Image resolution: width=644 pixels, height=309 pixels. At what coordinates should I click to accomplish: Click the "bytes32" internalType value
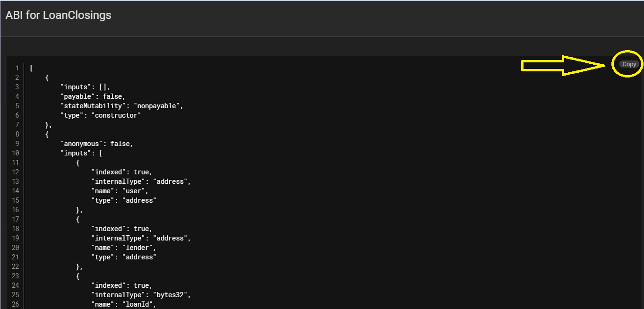pyautogui.click(x=170, y=295)
